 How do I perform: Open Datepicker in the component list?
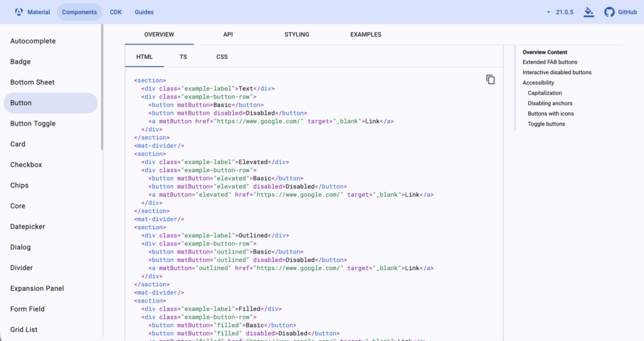(x=28, y=227)
